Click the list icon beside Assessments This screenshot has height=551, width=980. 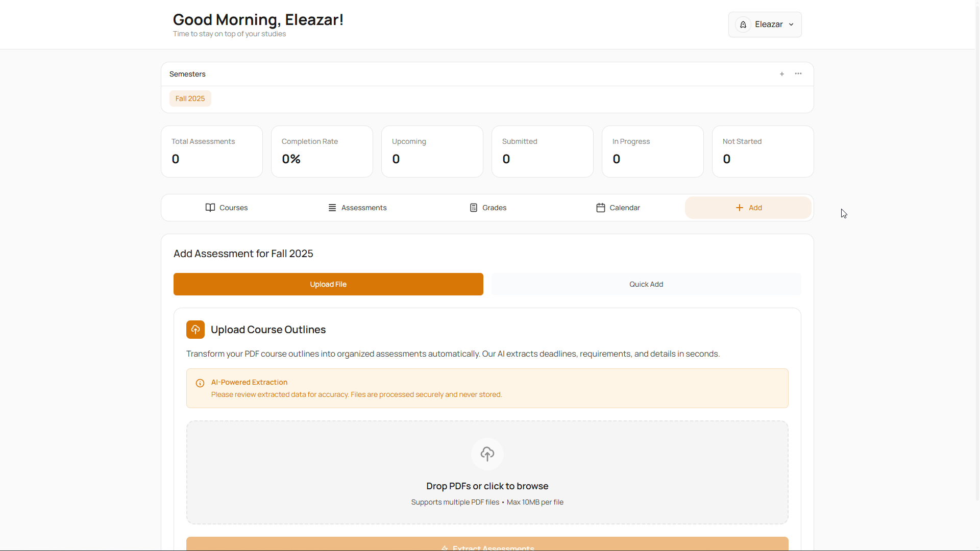pyautogui.click(x=332, y=208)
